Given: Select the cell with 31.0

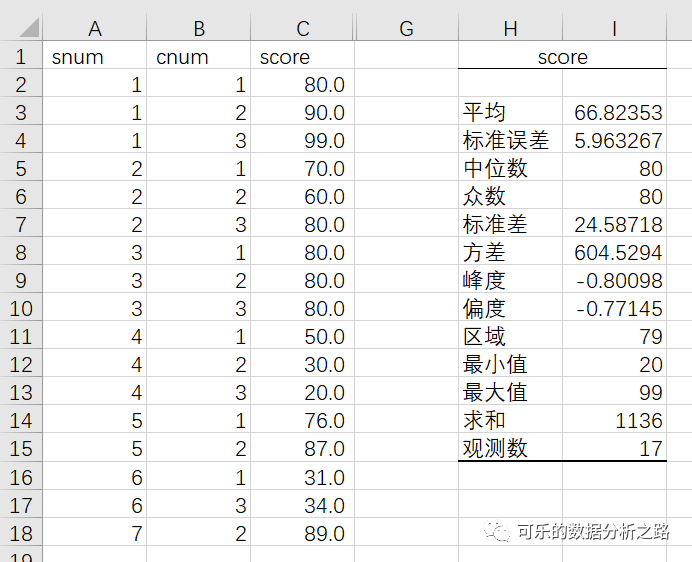Looking at the screenshot, I should tap(302, 477).
